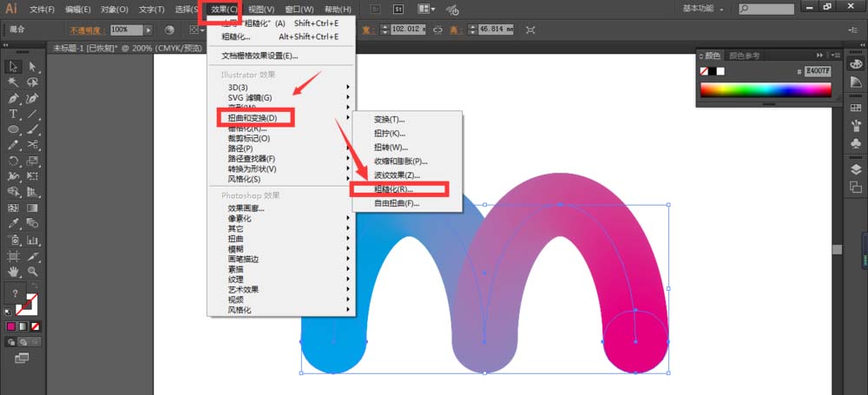Expand the 3D(3) effect submenu
Viewport: 868px width, 395px height.
(282, 87)
